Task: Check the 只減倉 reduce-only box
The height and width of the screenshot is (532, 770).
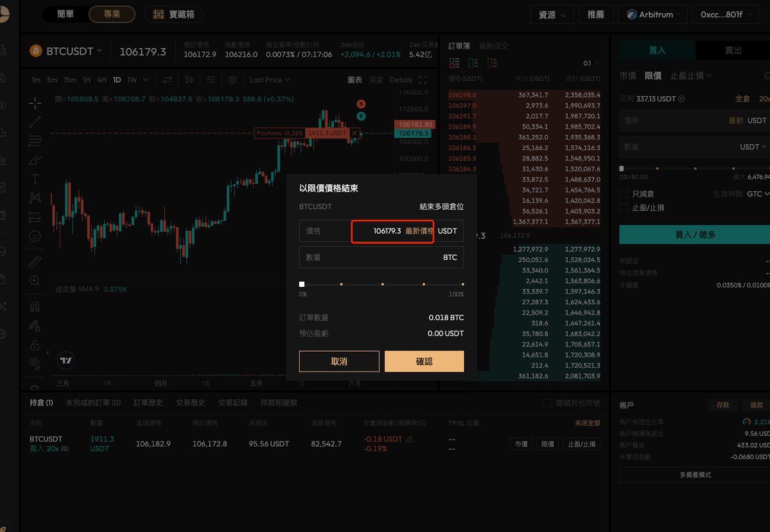Action: [x=624, y=194]
